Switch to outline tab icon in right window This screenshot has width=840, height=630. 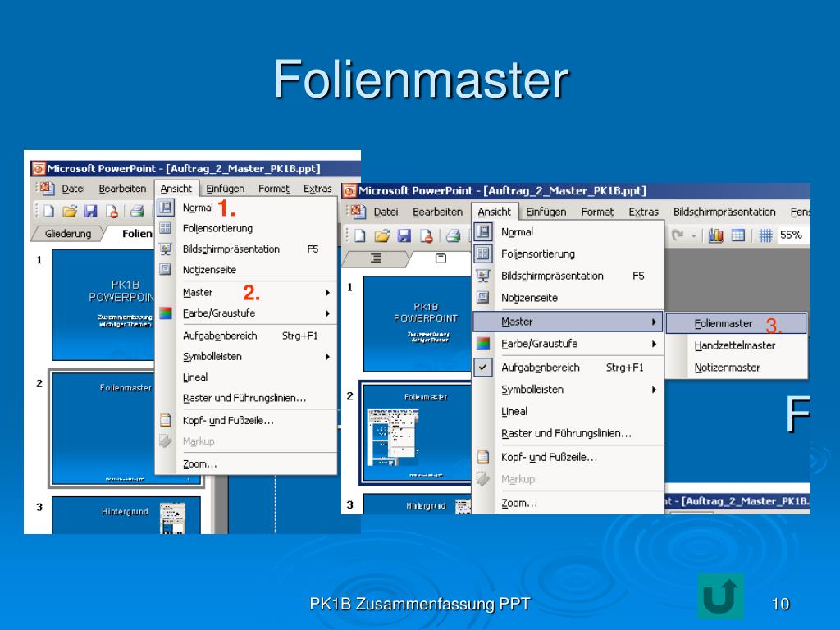376,258
